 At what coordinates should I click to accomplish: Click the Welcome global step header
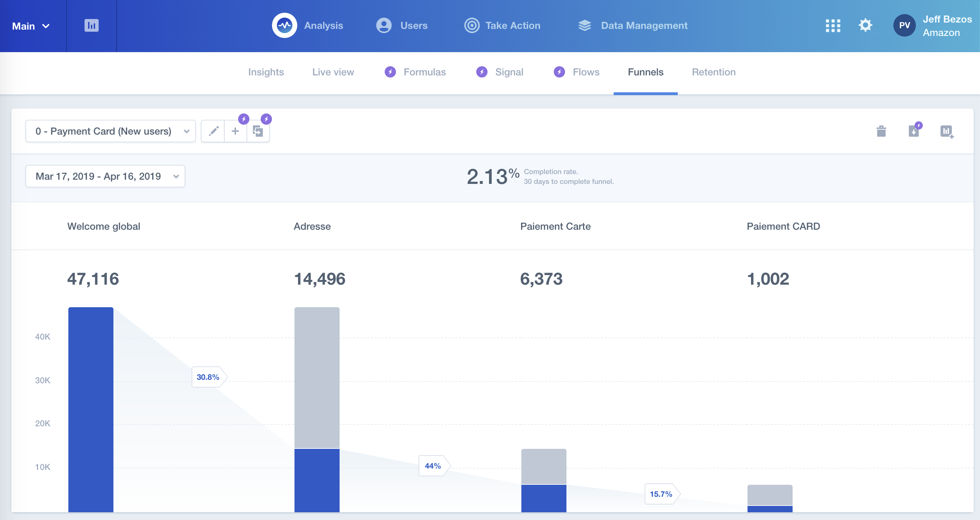point(104,226)
